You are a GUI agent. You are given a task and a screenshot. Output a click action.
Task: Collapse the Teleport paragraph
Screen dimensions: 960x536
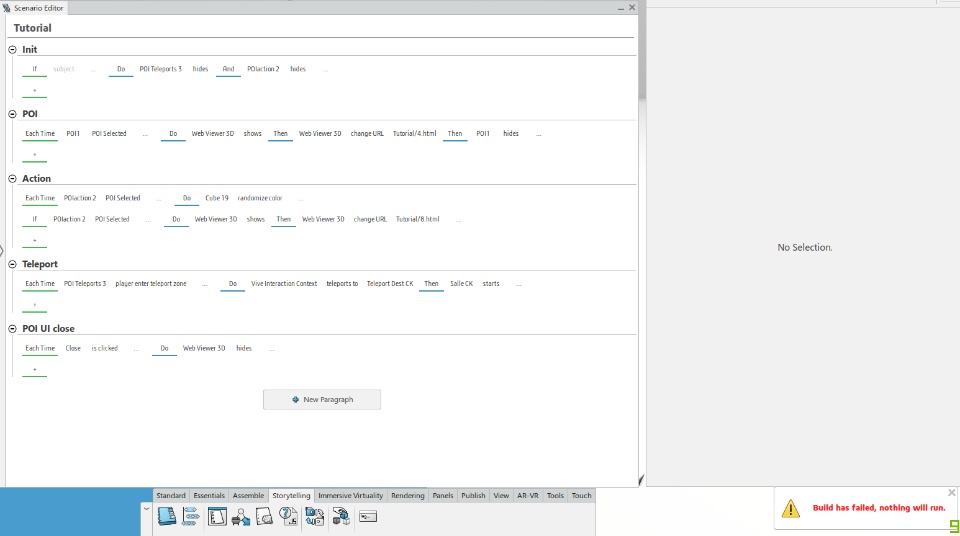12,264
